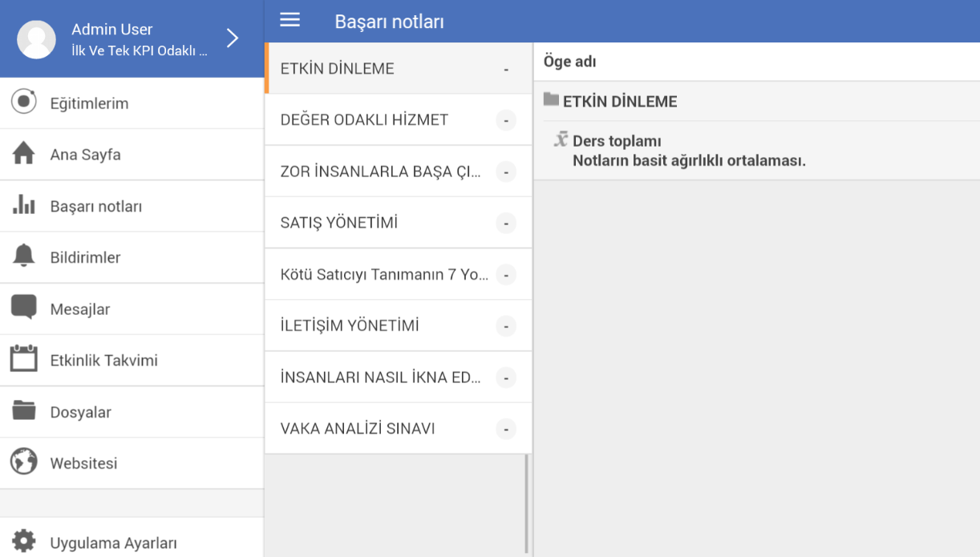Select the SATIŞ YÖNETİMİ course
Screen dimensions: 980x557
pyautogui.click(x=398, y=223)
